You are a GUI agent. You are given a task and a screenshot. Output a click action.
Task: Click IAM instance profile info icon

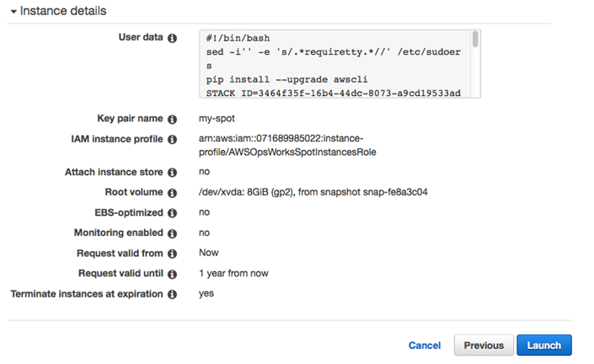click(x=172, y=139)
